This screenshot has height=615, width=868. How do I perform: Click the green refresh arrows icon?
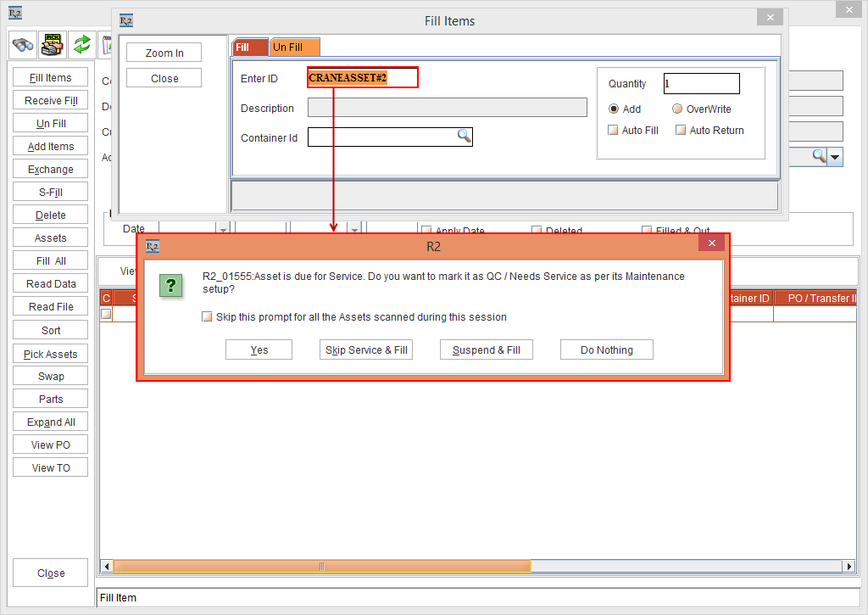(82, 45)
